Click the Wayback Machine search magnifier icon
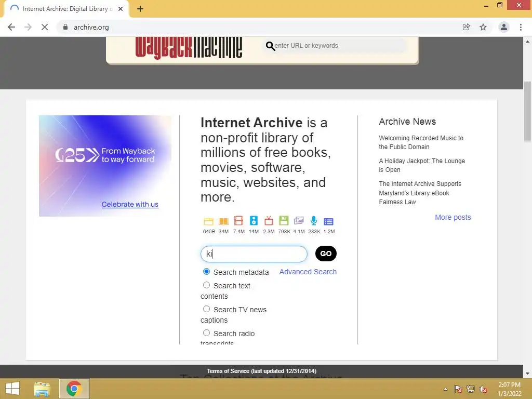Image resolution: width=532 pixels, height=399 pixels. point(270,46)
